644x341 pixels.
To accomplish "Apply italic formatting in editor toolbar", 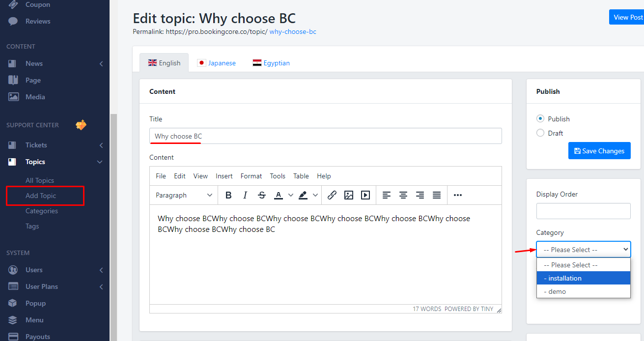I will (245, 195).
